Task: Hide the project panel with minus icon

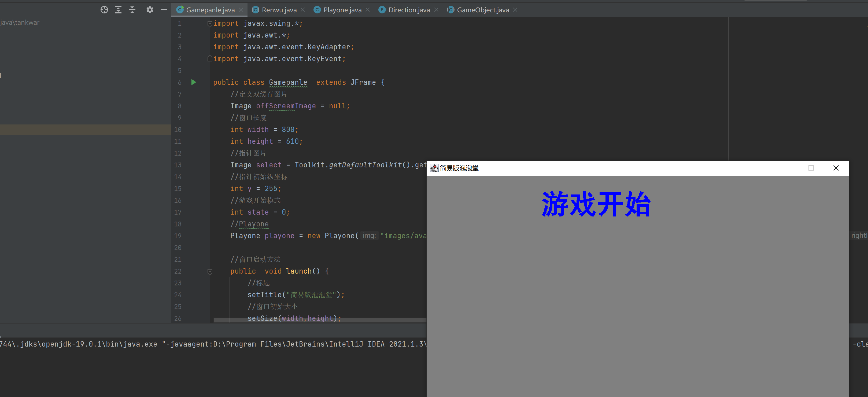Action: [x=164, y=10]
